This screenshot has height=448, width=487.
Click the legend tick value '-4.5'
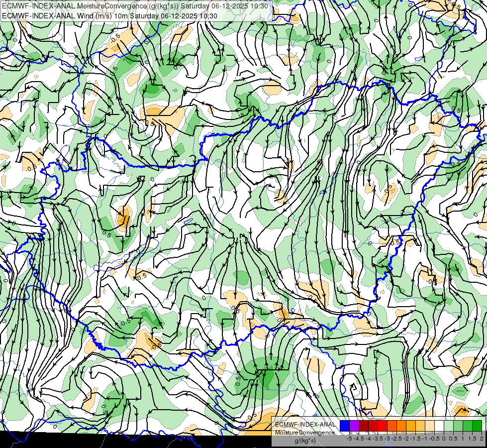[x=359, y=439]
